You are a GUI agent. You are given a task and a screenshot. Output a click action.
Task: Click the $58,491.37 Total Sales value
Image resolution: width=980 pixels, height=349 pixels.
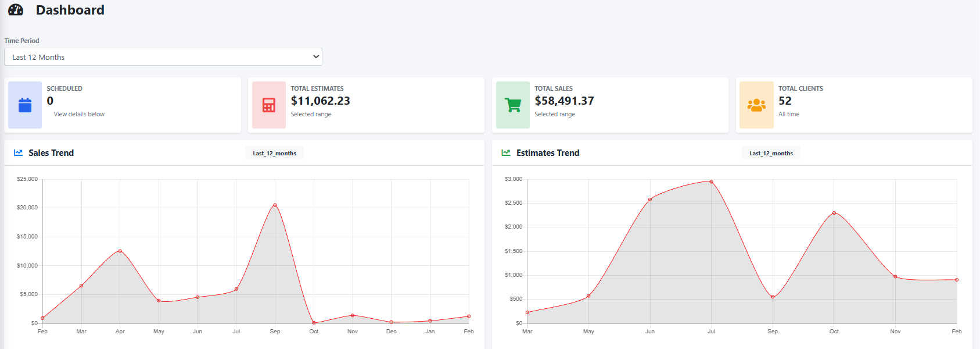coord(564,101)
